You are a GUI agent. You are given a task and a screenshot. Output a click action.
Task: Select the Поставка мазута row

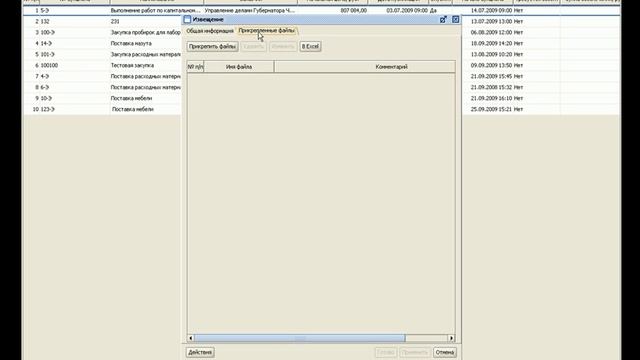pyautogui.click(x=131, y=43)
